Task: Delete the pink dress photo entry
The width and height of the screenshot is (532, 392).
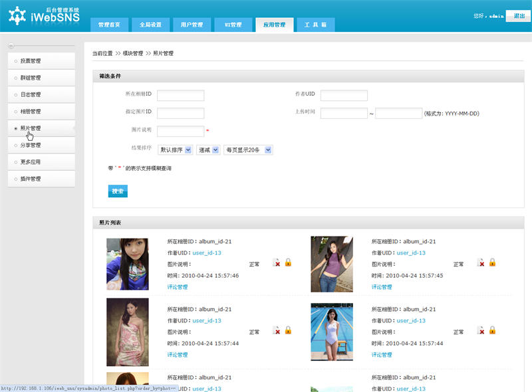Action: (277, 330)
